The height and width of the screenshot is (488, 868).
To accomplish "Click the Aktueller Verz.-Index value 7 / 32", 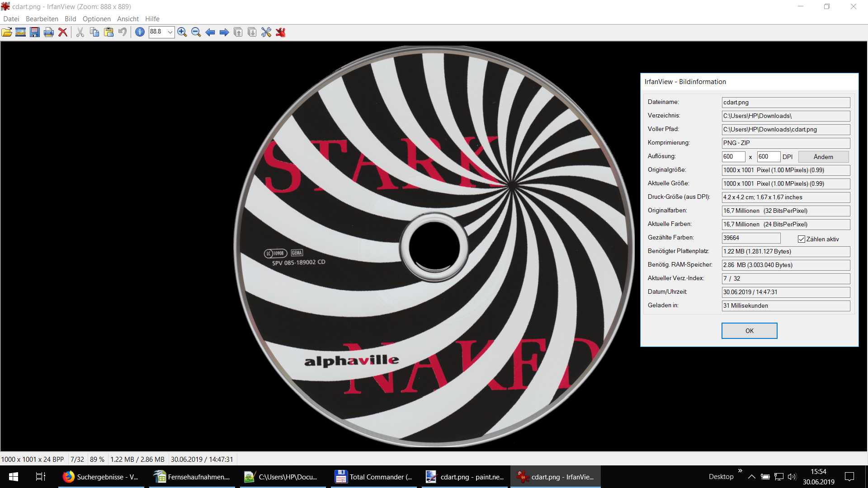I will [x=786, y=279].
